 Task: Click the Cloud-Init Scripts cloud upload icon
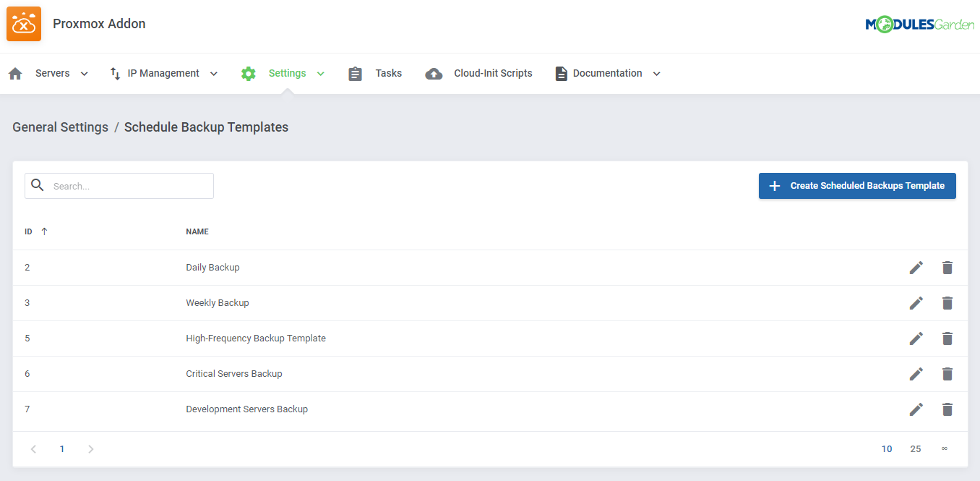[x=434, y=74]
